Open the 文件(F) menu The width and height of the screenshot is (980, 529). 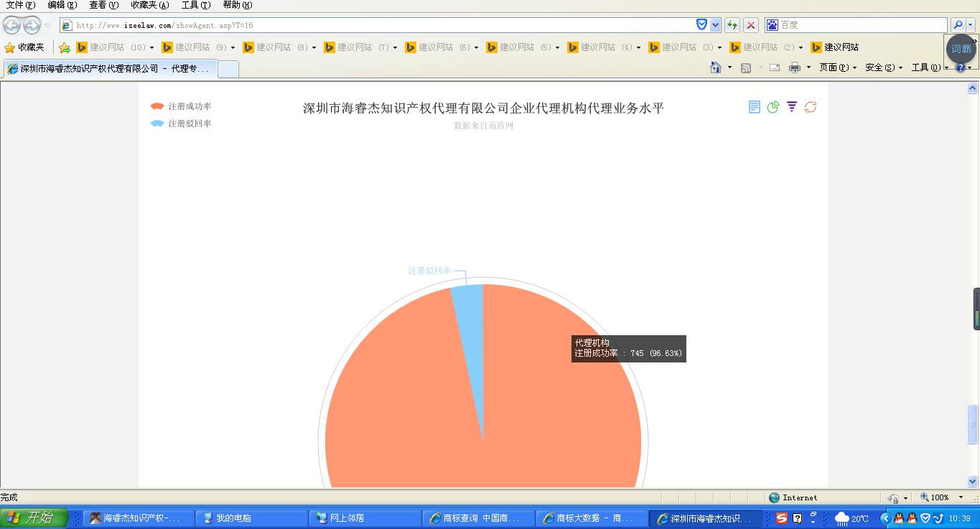[20, 5]
